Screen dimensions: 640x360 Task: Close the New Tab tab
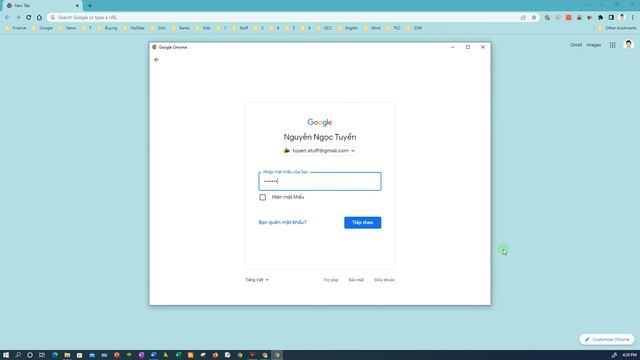[77, 6]
